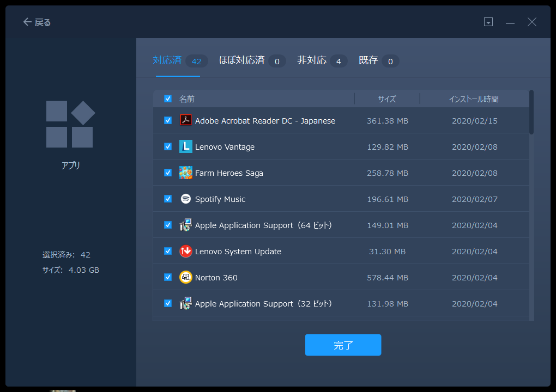Click the Adobe Acrobat Reader icon
This screenshot has width=556, height=392.
185,120
